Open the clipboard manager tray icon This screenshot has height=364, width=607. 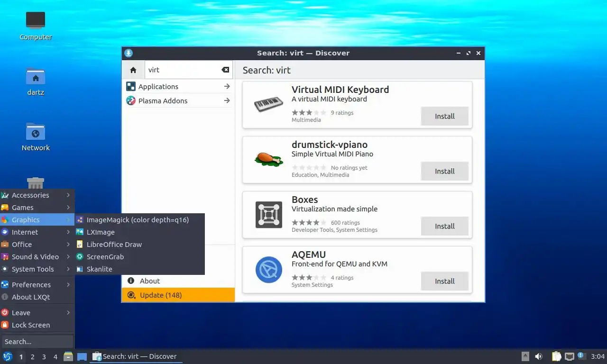(x=556, y=356)
